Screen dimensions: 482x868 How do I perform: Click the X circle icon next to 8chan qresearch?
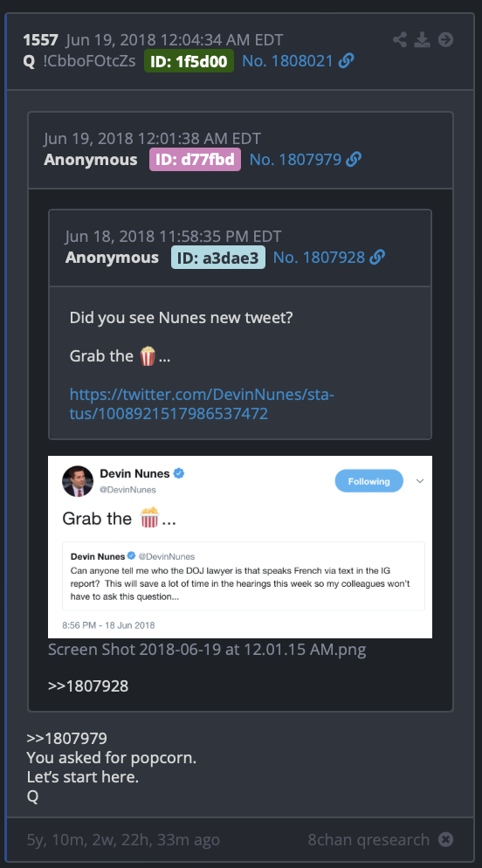click(x=445, y=840)
